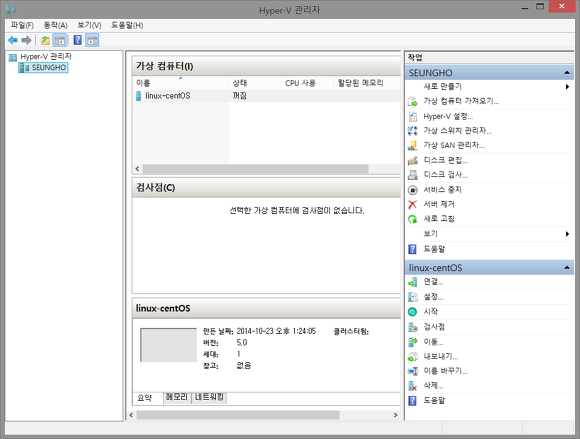Click the 만든 날짜 value 2014-10-23

click(x=276, y=331)
